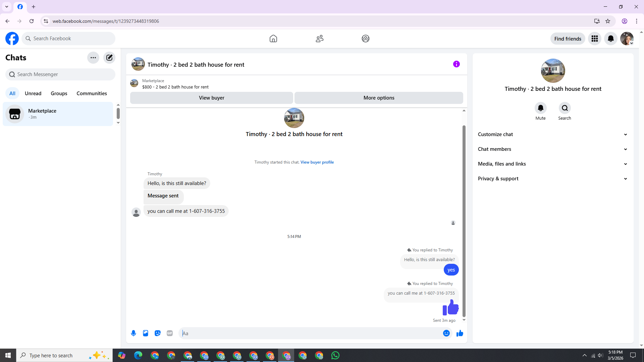The height and width of the screenshot is (362, 644).
Task: Click the View buyer button
Action: pyautogui.click(x=211, y=98)
